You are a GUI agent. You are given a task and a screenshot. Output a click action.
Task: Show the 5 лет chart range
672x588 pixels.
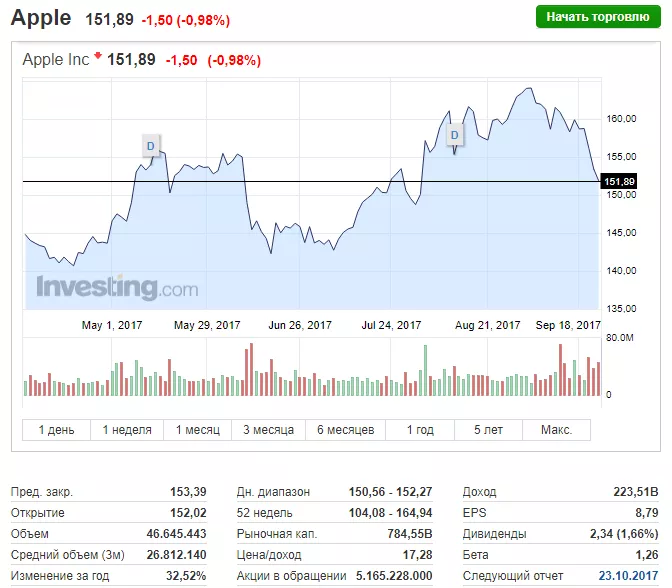490,430
